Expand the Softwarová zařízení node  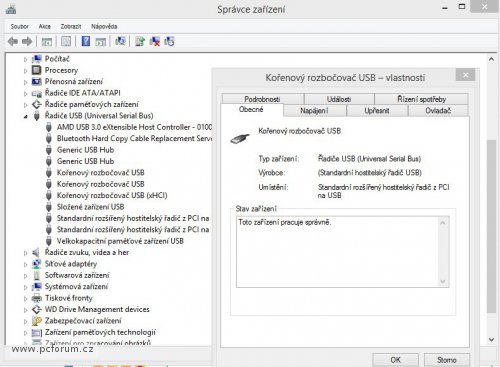point(25,276)
